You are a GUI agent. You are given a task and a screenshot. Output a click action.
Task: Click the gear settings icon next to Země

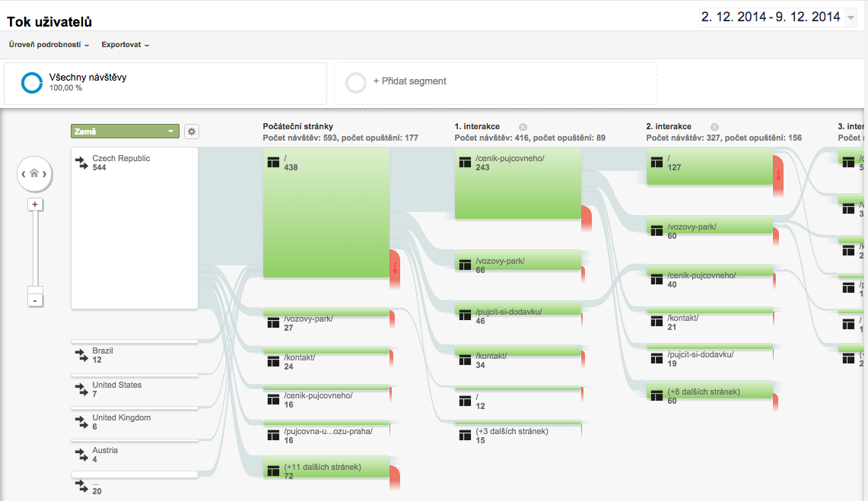192,132
